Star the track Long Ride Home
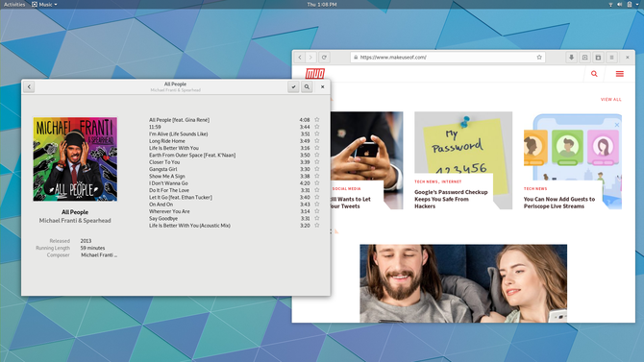 coord(316,141)
